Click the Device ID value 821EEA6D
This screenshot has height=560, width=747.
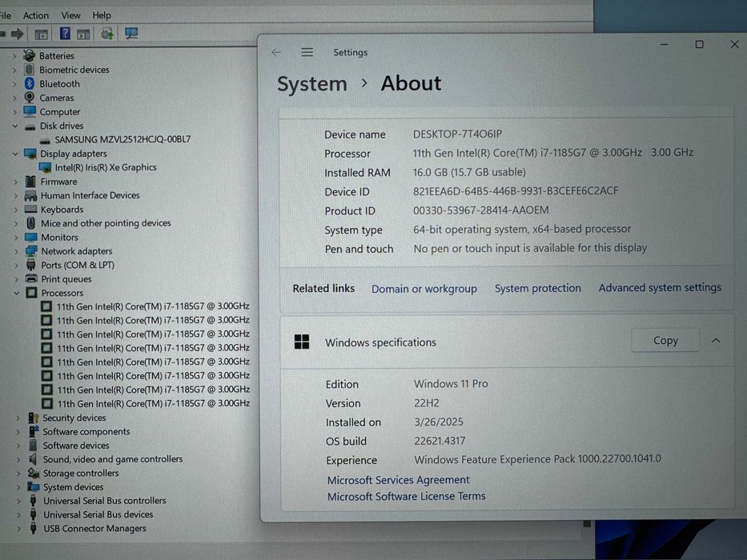click(516, 191)
